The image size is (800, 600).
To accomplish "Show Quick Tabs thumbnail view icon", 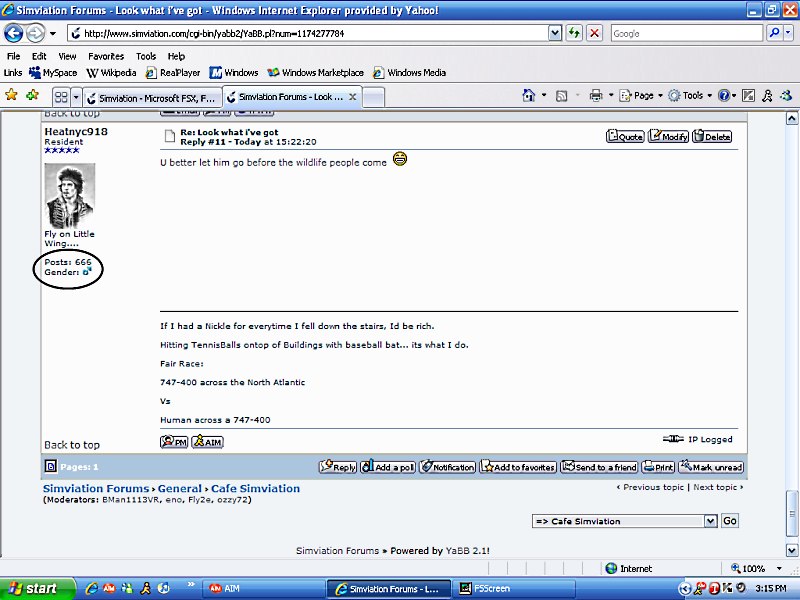I will click(61, 97).
